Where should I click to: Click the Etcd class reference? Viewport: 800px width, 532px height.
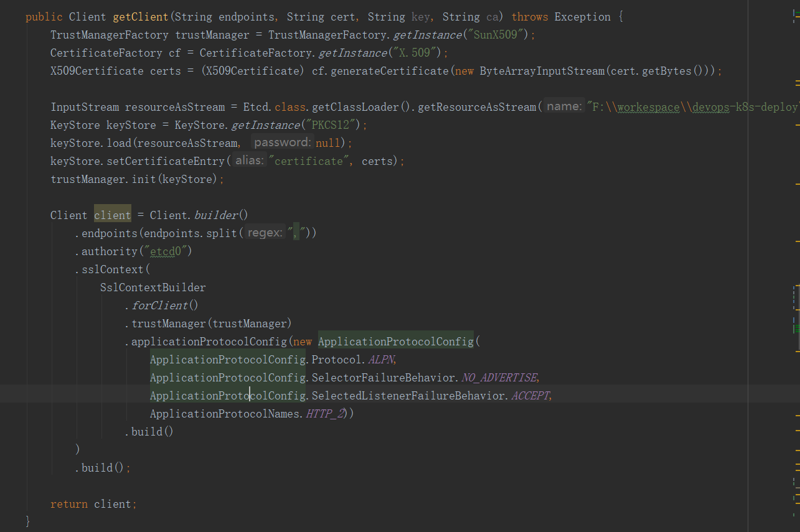256,107
